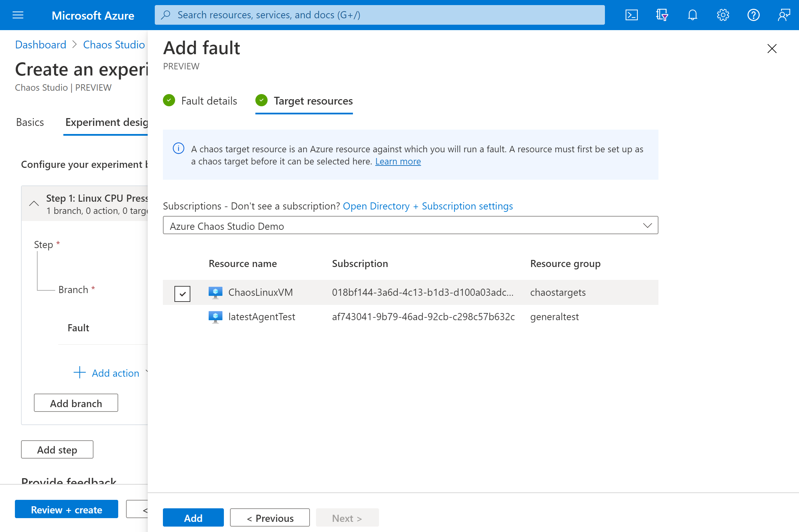This screenshot has height=532, width=799.
Task: Enable selection for ChaosLinuxVM row
Action: pos(183,291)
